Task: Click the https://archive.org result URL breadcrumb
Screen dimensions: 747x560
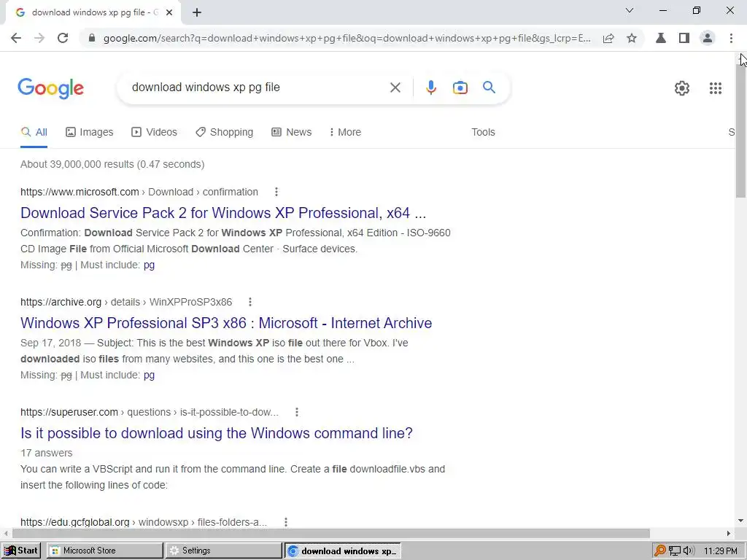Action: coord(126,302)
